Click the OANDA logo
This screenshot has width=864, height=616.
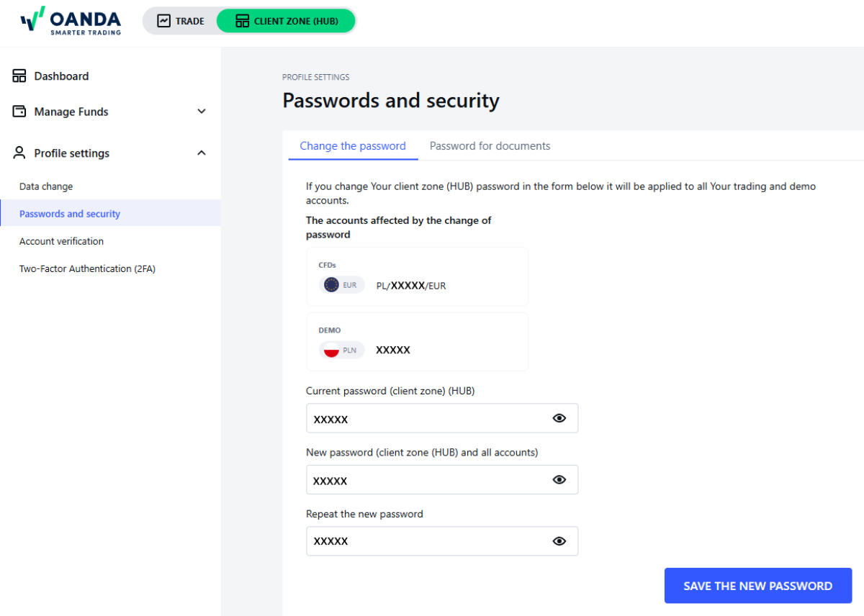pyautogui.click(x=70, y=21)
